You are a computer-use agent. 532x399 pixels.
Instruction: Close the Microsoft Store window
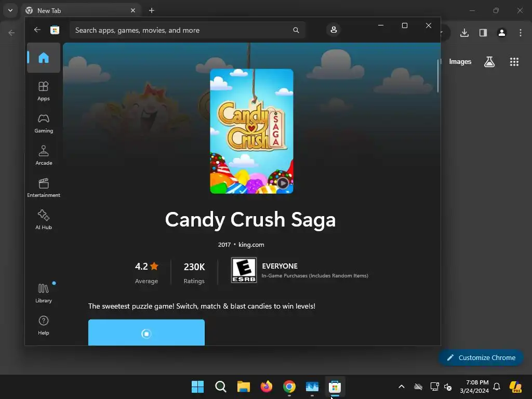point(429,25)
